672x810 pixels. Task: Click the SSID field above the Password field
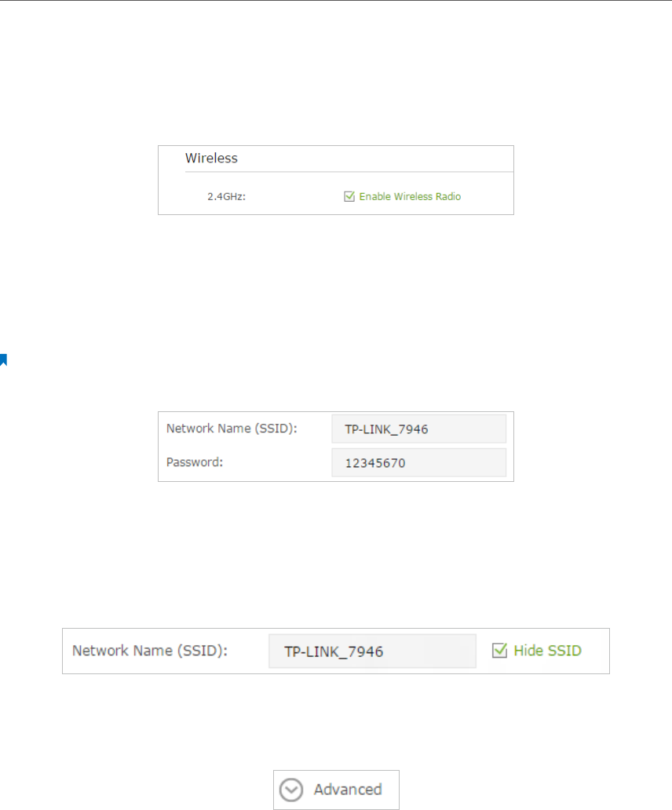tap(419, 429)
